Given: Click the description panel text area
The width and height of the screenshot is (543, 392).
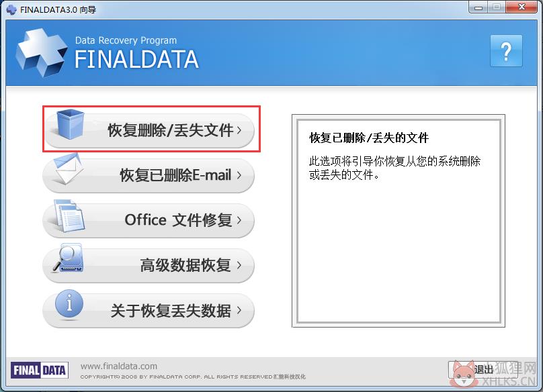Looking at the screenshot, I should click(399, 221).
